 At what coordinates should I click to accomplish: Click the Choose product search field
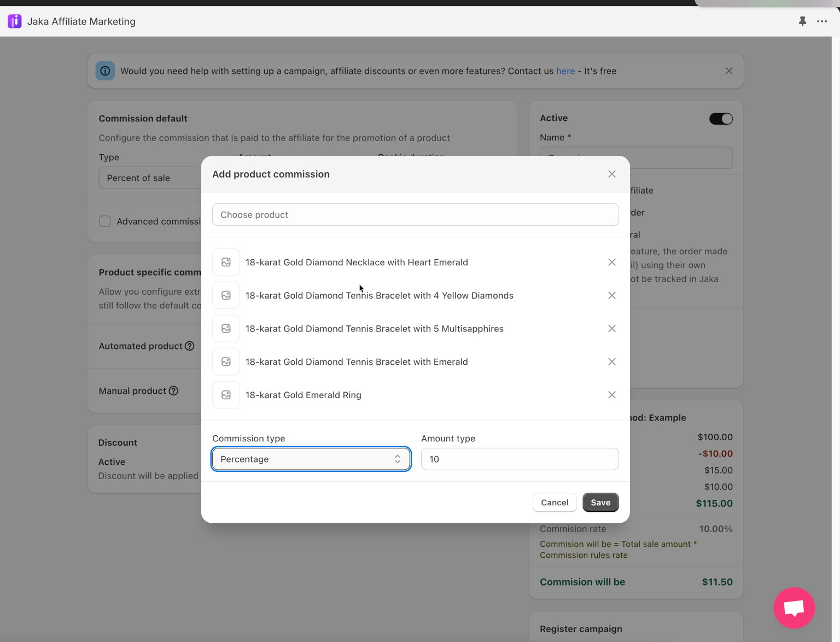click(x=415, y=215)
